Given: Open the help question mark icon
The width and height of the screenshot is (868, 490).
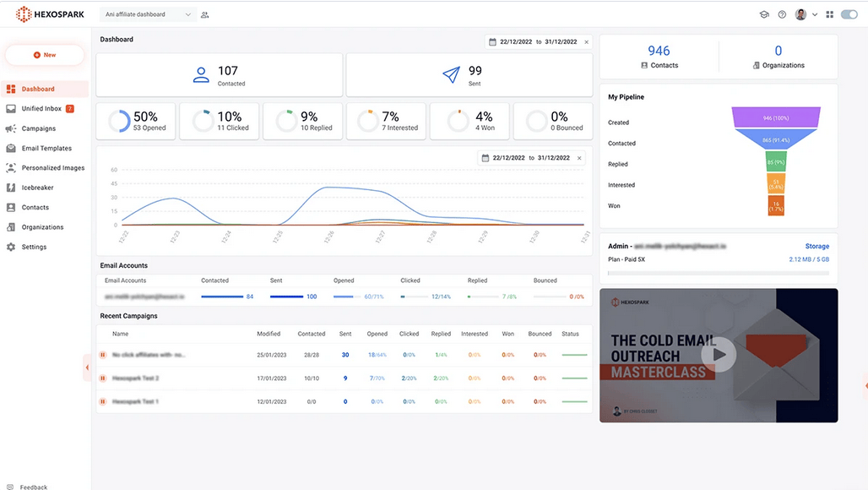Looking at the screenshot, I should [x=782, y=14].
